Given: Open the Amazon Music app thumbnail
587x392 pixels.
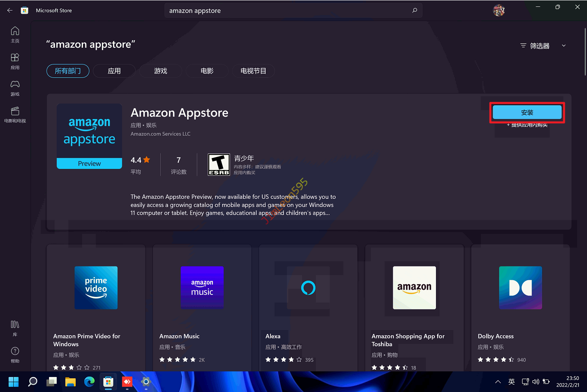Looking at the screenshot, I should pos(202,288).
